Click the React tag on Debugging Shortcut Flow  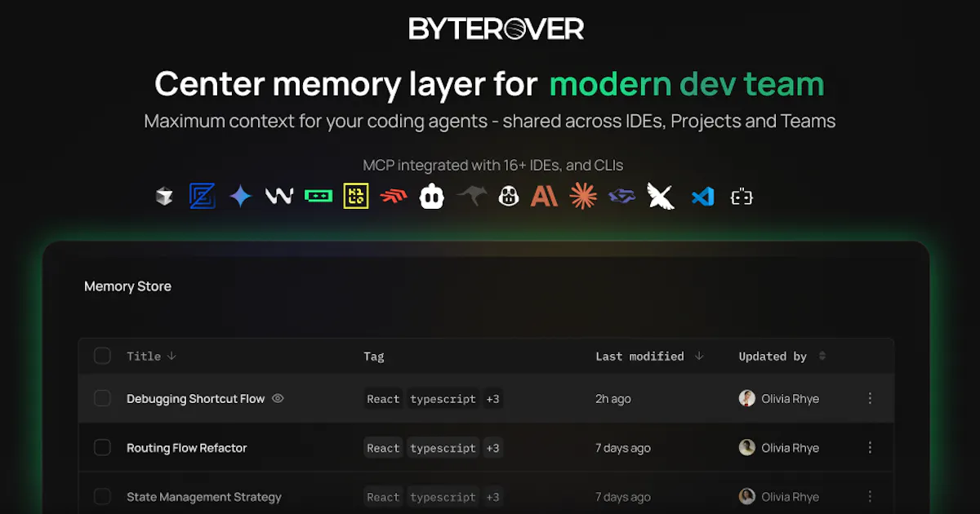pyautogui.click(x=383, y=399)
